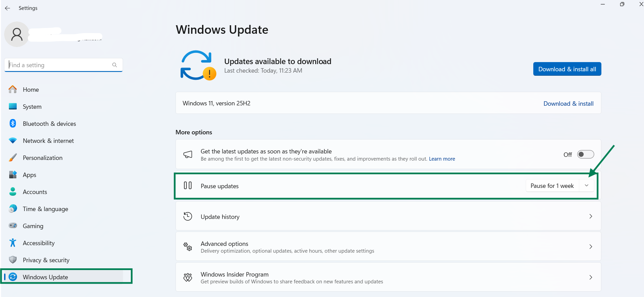The height and width of the screenshot is (297, 644).
Task: Click Download & install for version 25H2
Action: (x=568, y=103)
